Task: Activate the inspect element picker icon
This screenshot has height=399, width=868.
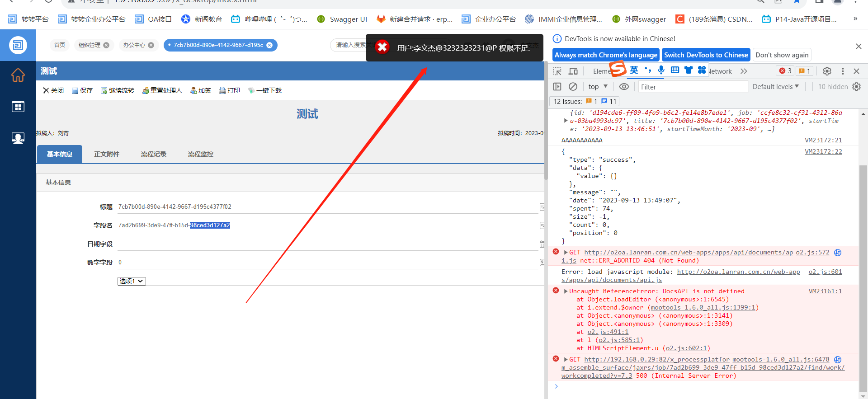Action: [557, 71]
